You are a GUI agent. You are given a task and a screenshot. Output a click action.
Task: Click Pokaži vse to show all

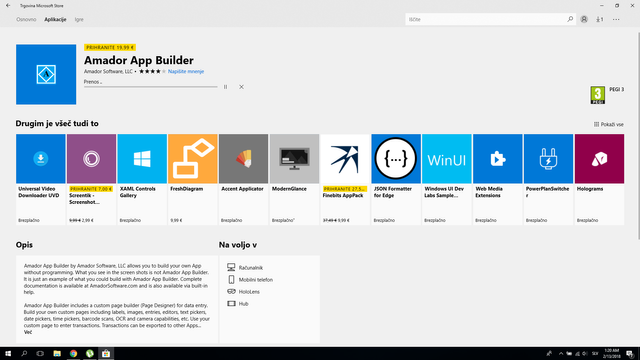click(x=609, y=124)
